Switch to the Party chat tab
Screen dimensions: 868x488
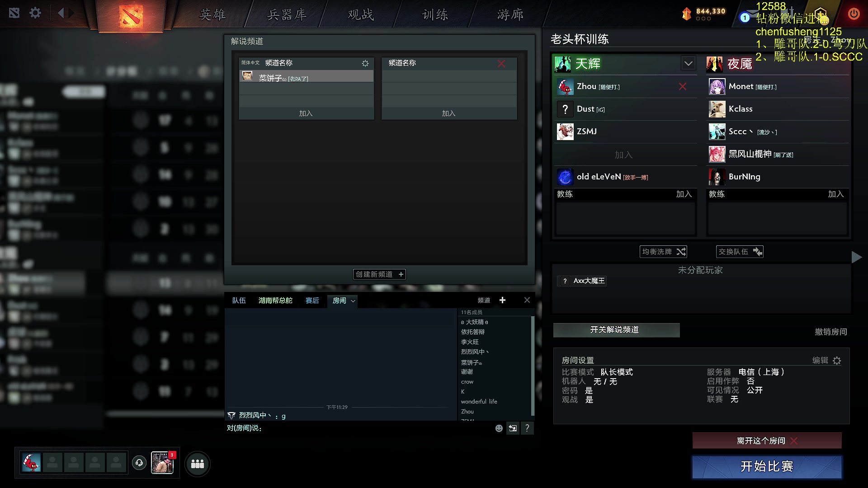coord(239,300)
